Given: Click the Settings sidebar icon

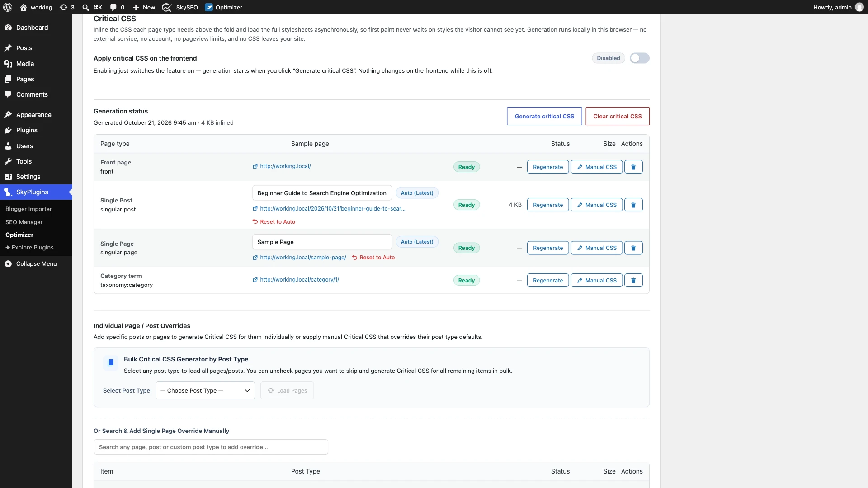Looking at the screenshot, I should point(8,177).
